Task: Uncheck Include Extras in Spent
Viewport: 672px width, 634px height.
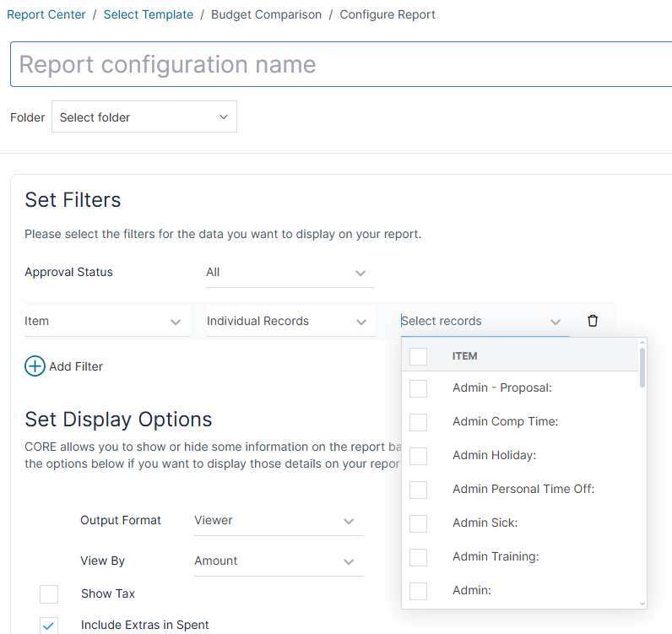Action: point(49,626)
